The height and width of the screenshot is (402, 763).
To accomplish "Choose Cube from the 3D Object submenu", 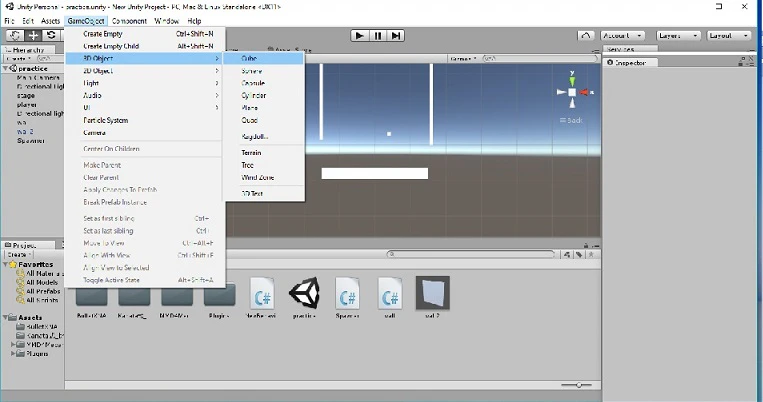I will tap(264, 58).
